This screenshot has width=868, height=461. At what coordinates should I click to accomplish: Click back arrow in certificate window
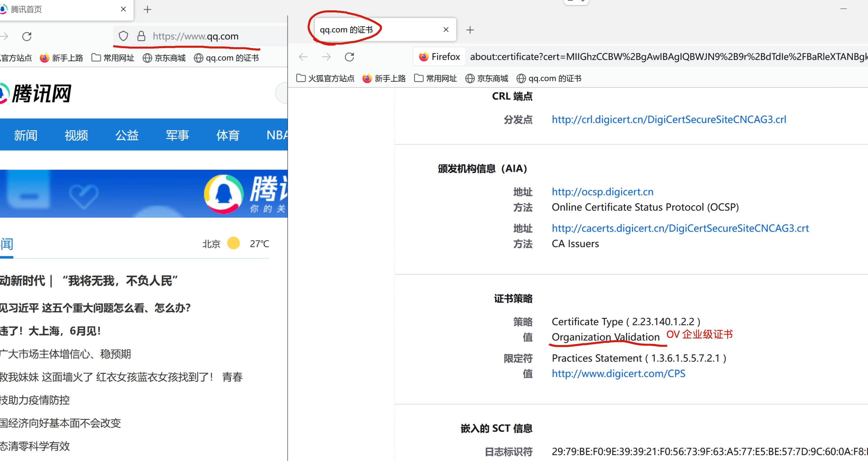point(303,57)
